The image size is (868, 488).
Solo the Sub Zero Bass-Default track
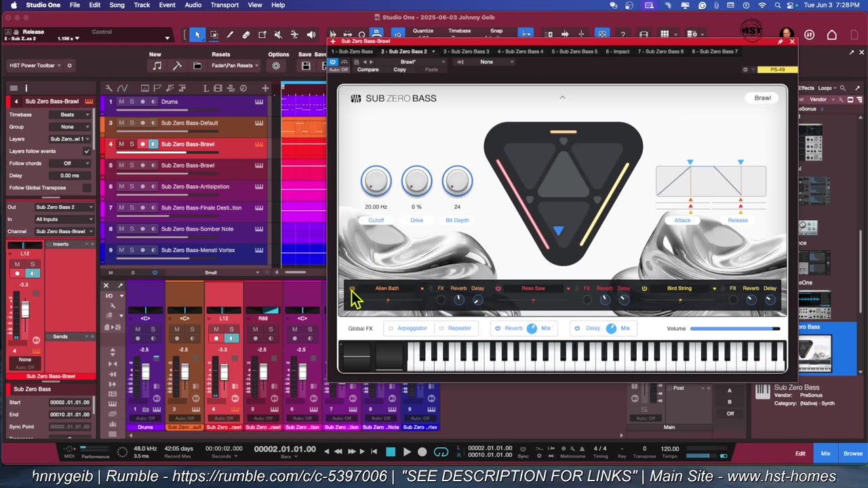coord(132,123)
